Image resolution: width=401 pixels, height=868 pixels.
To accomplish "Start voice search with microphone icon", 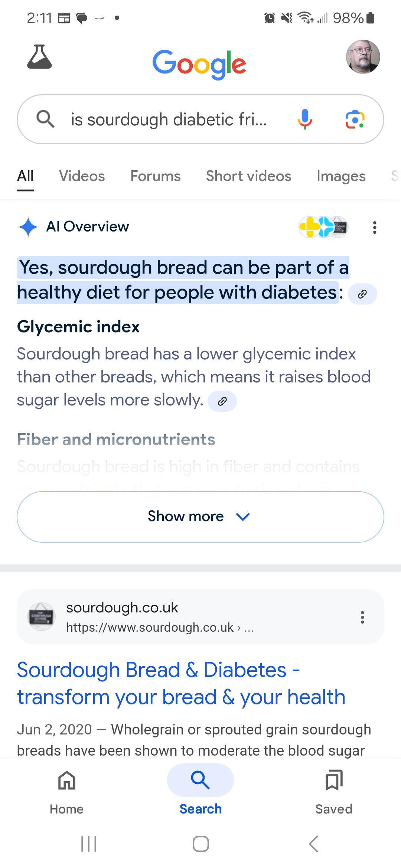I will (305, 119).
